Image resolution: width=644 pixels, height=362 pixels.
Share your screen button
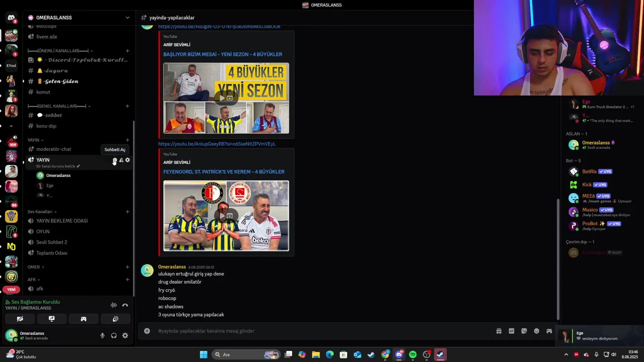pyautogui.click(x=51, y=319)
